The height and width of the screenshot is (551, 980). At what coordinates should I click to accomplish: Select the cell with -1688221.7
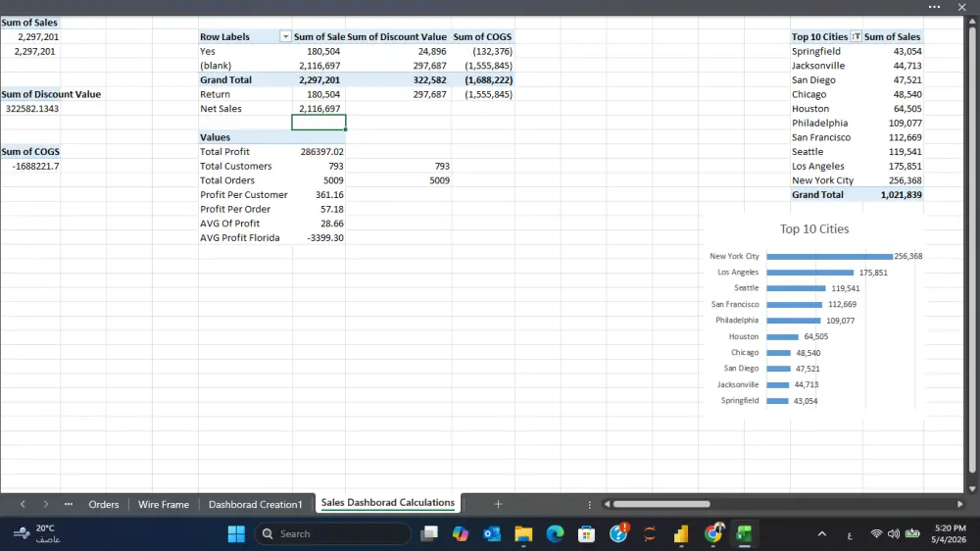click(30, 167)
